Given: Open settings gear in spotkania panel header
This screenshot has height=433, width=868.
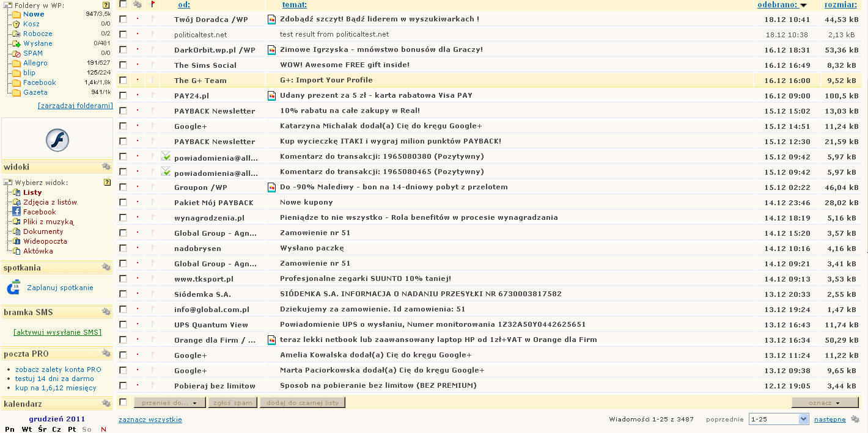Looking at the screenshot, I should pos(106,267).
